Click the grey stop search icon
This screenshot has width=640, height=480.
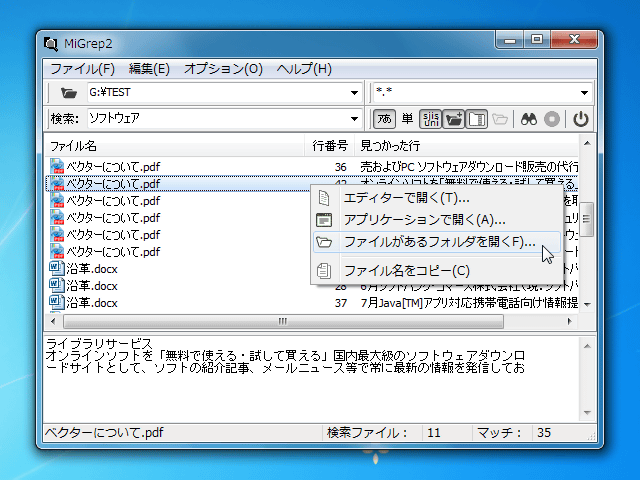point(552,119)
